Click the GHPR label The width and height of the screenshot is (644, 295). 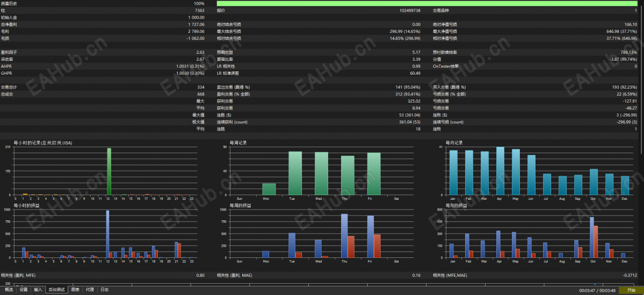coord(6,73)
